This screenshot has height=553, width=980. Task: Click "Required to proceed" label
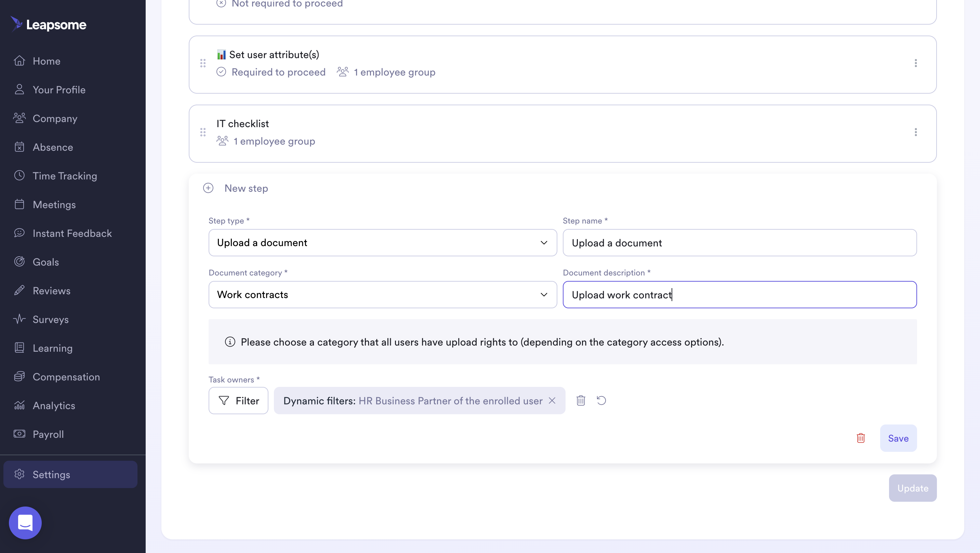click(278, 72)
